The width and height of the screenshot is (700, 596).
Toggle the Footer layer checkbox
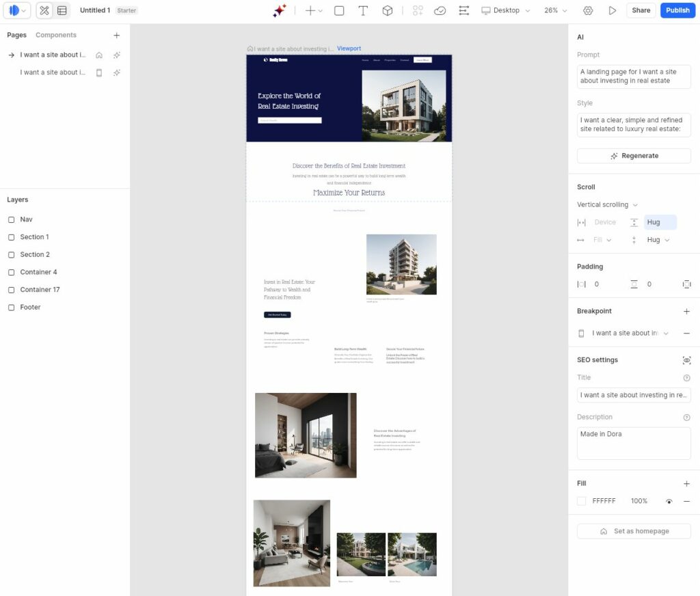tap(11, 308)
